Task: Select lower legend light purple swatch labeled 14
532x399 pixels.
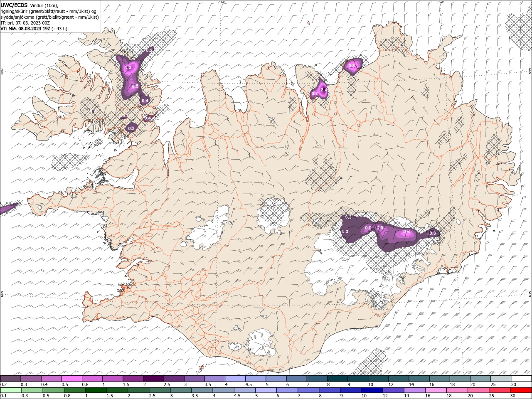Action: click(x=415, y=390)
